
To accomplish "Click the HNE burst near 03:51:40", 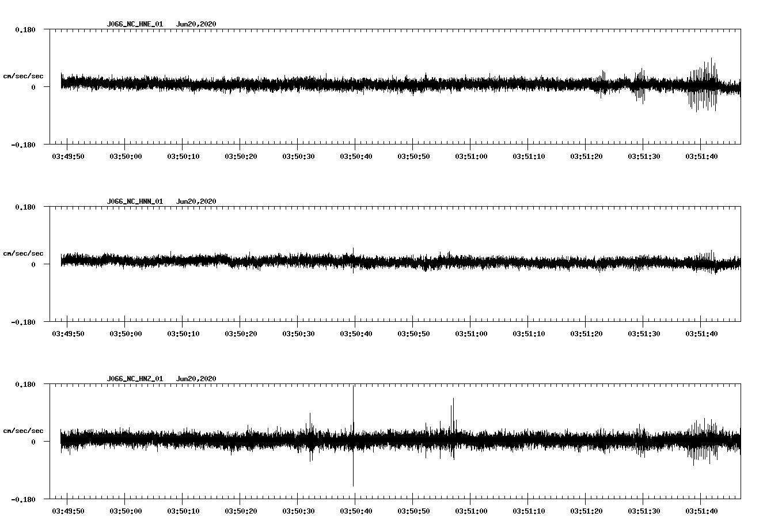I will 703,85.
